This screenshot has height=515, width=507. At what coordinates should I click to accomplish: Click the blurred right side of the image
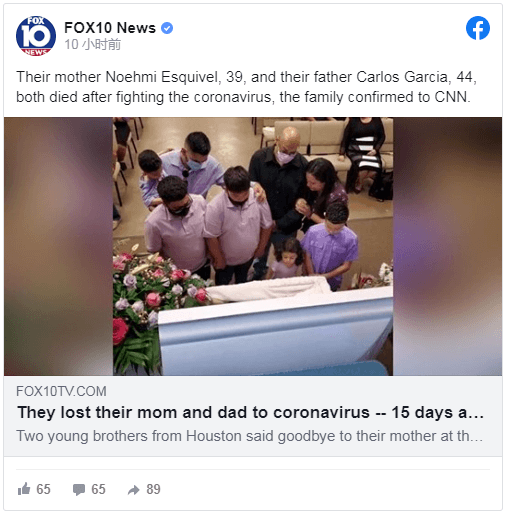click(447, 246)
